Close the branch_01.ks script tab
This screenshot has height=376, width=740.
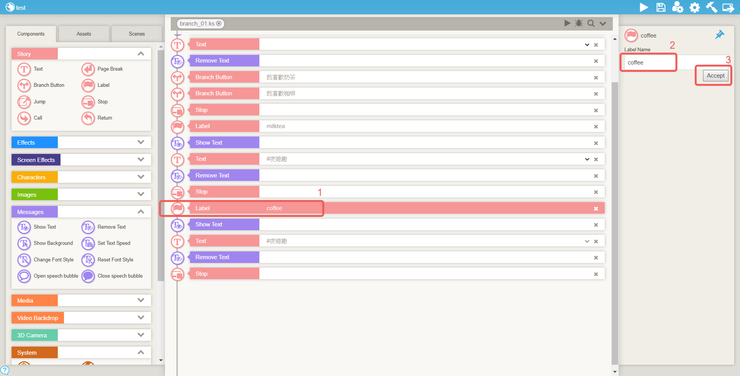pyautogui.click(x=219, y=23)
